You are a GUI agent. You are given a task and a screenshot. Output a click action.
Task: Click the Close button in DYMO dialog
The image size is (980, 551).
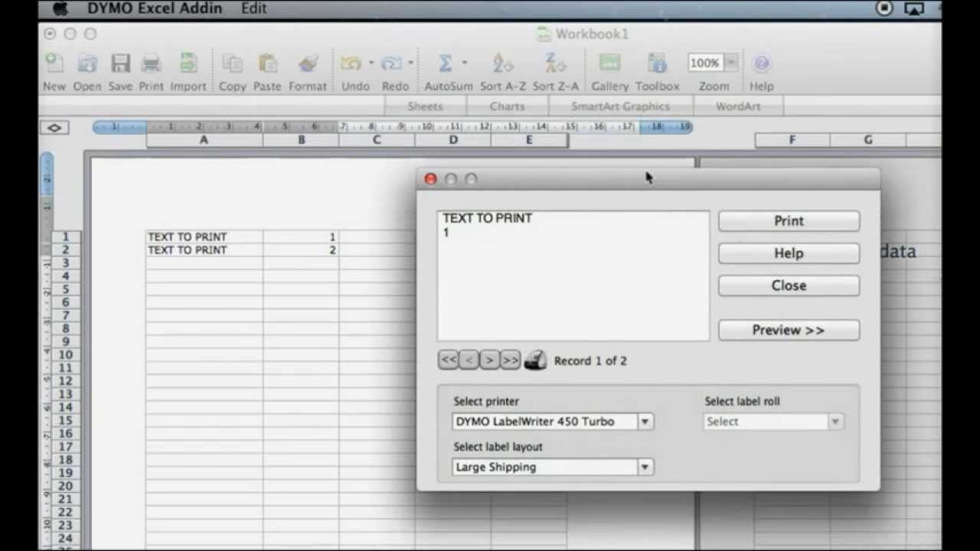coord(789,285)
